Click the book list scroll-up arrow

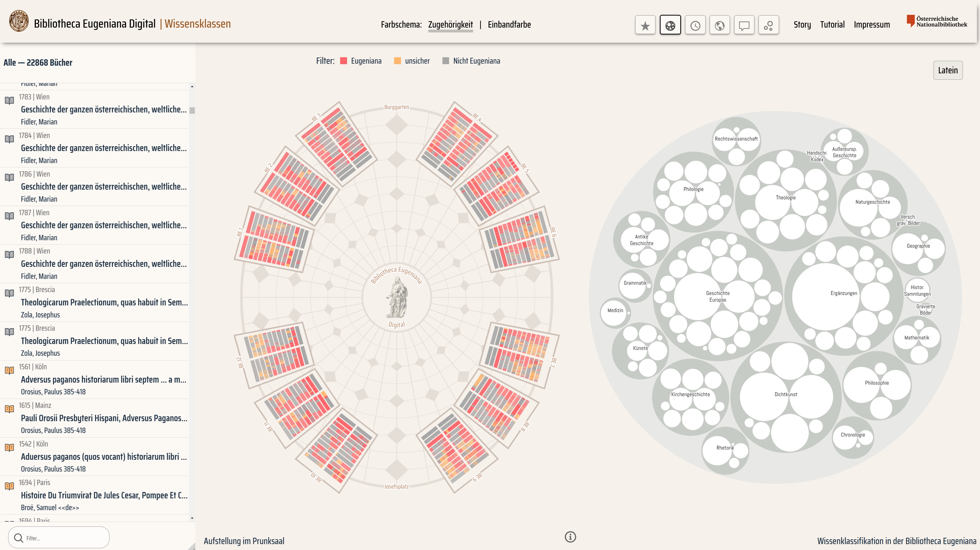click(192, 87)
